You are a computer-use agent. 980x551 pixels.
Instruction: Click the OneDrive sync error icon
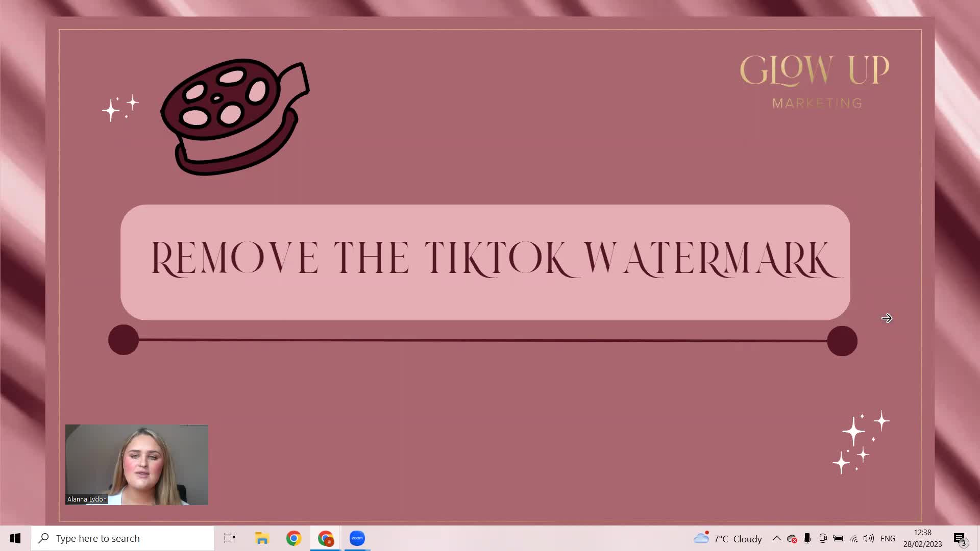pos(792,539)
